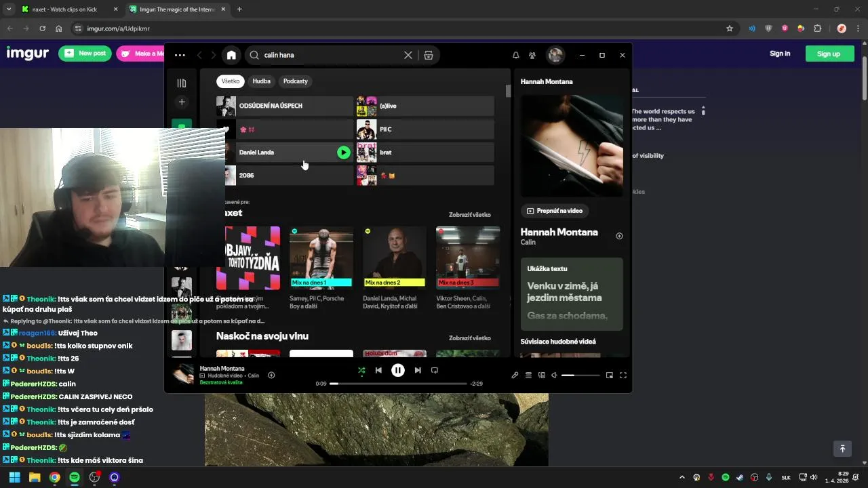This screenshot has width=868, height=488.
Task: Toggle repeat mode in the player
Action: coord(435,370)
